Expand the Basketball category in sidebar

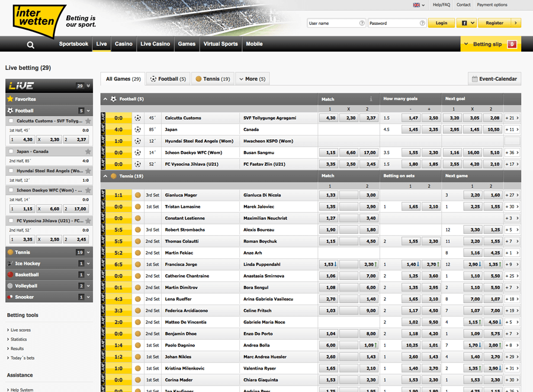[x=88, y=275]
